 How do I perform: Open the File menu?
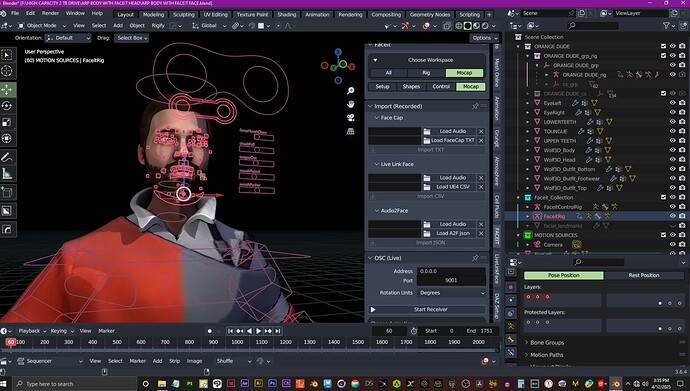coord(15,13)
